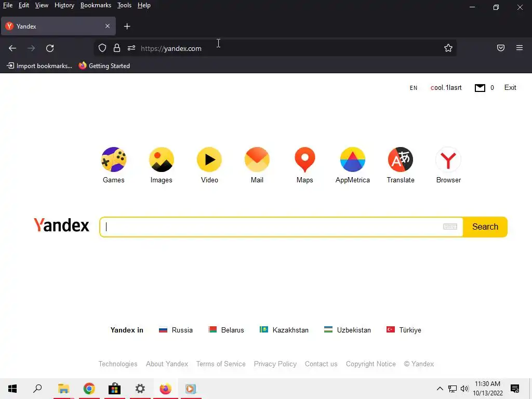Open the Yandex Mail service icon
The image size is (532, 399).
coord(257,159)
